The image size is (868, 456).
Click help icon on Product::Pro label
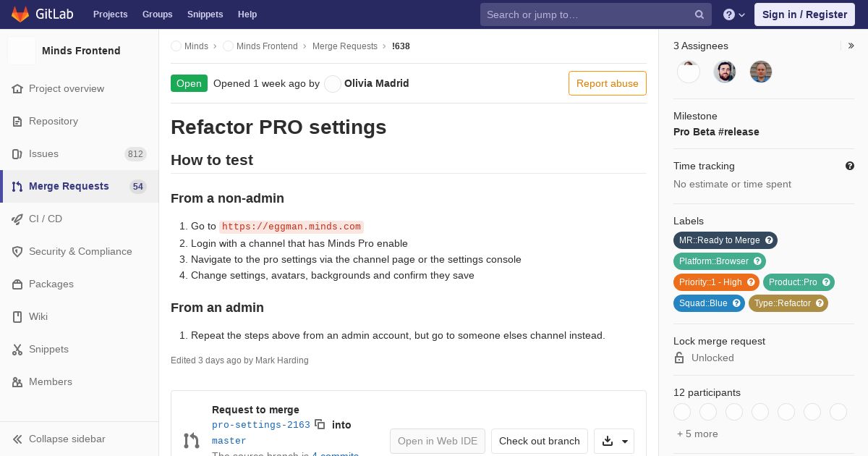coord(826,282)
